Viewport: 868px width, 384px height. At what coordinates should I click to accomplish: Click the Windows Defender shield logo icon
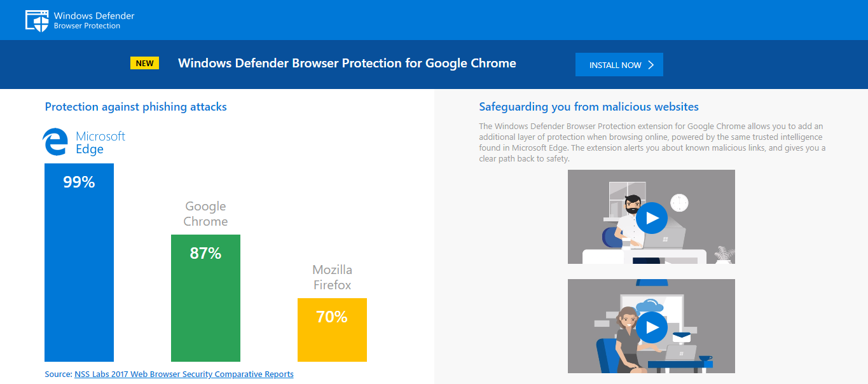click(37, 20)
